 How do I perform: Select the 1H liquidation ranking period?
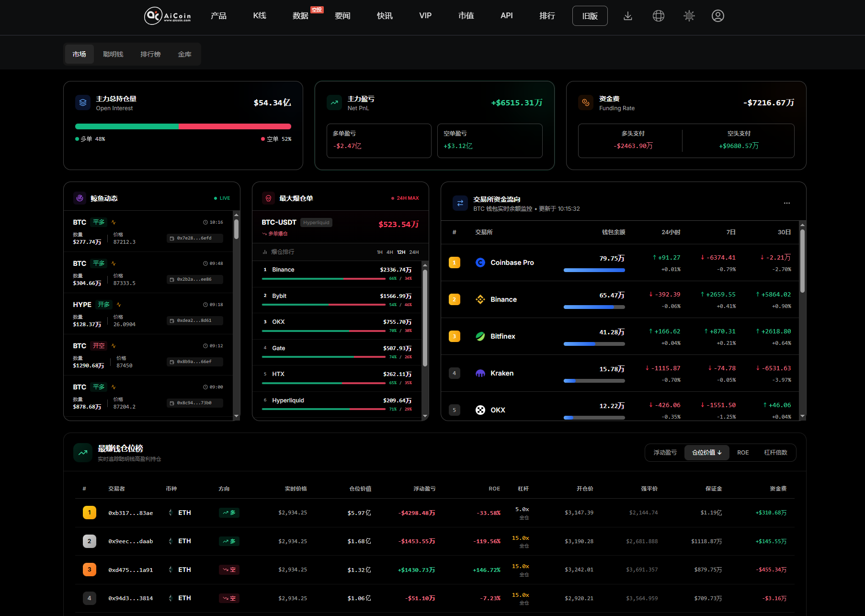coord(379,252)
